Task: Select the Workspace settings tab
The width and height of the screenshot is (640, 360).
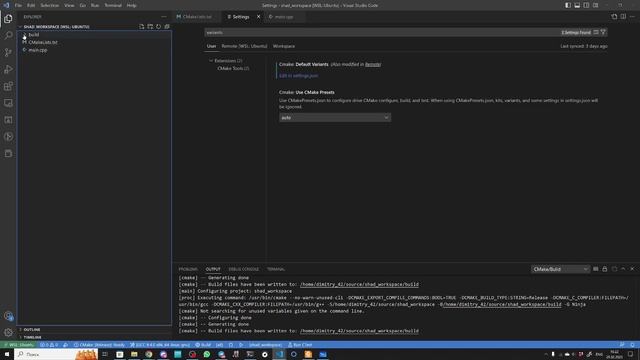Action: coord(284,46)
